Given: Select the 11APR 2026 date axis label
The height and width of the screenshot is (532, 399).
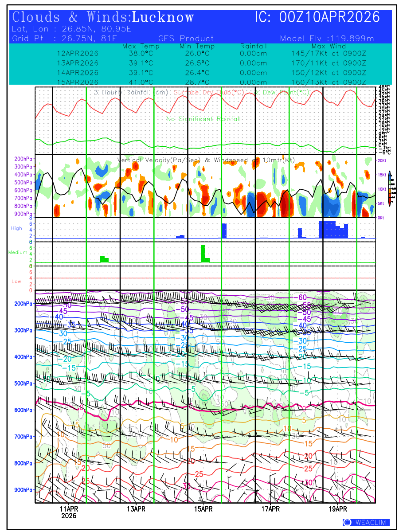Looking at the screenshot, I should point(69,512).
